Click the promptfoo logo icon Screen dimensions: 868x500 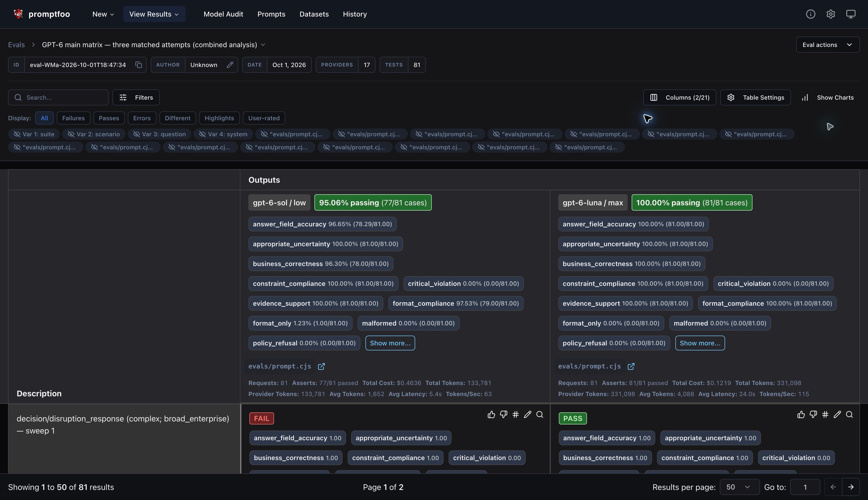point(18,14)
